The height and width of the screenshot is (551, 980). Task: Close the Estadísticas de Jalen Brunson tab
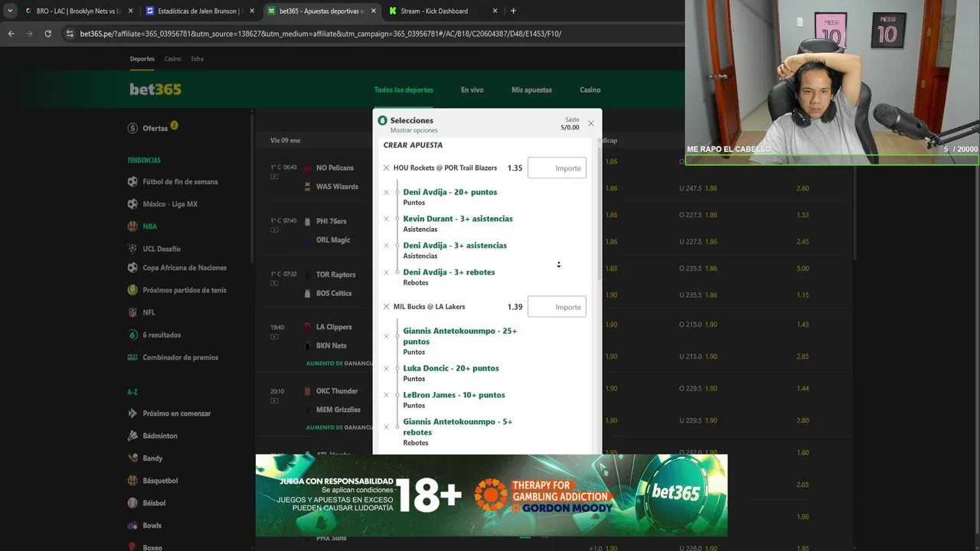tap(251, 11)
